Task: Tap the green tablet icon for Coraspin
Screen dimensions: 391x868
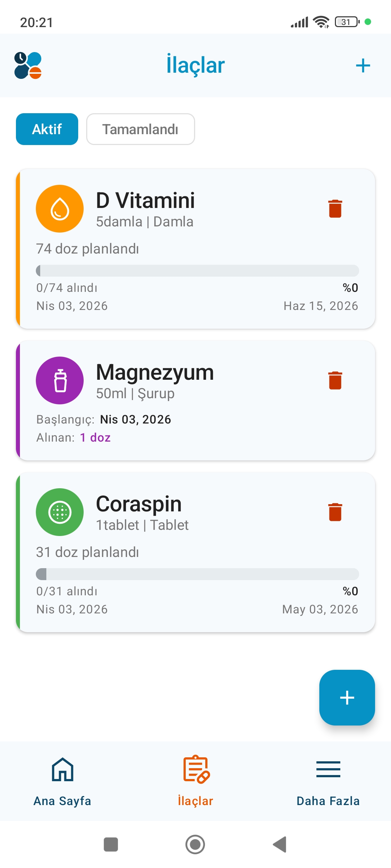Action: click(x=60, y=512)
